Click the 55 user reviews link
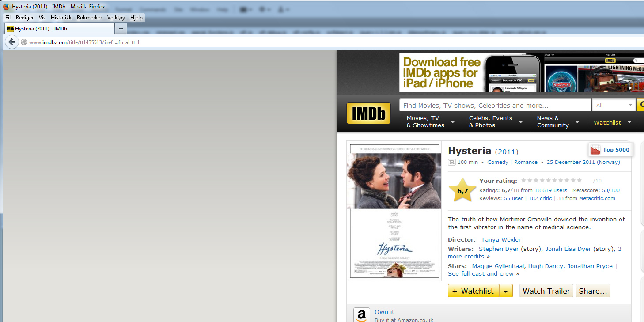This screenshot has height=322, width=644. click(513, 198)
